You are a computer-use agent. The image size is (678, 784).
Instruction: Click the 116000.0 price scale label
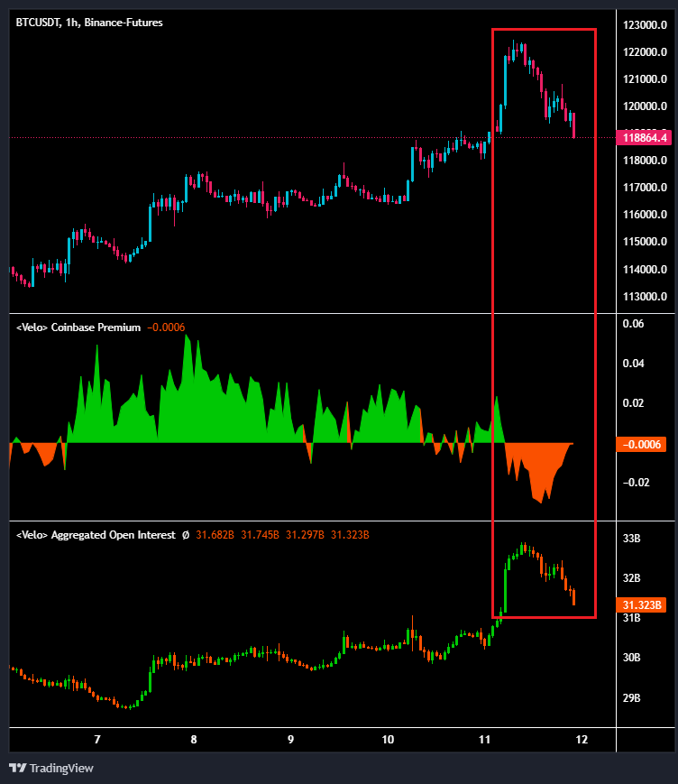click(645, 215)
